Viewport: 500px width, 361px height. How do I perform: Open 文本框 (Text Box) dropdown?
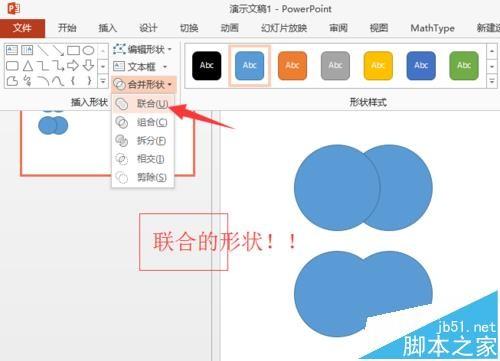tap(140, 67)
